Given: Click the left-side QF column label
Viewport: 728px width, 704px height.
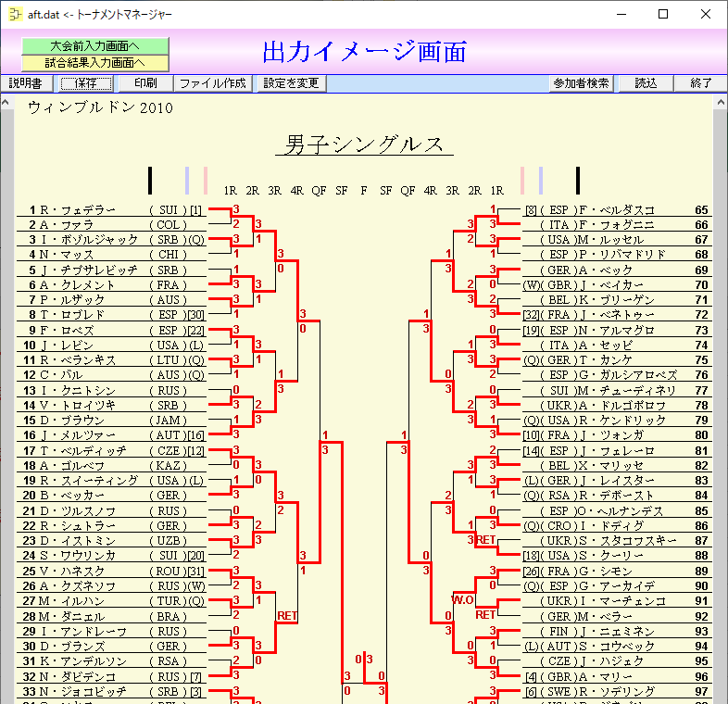Looking at the screenshot, I should (x=319, y=191).
